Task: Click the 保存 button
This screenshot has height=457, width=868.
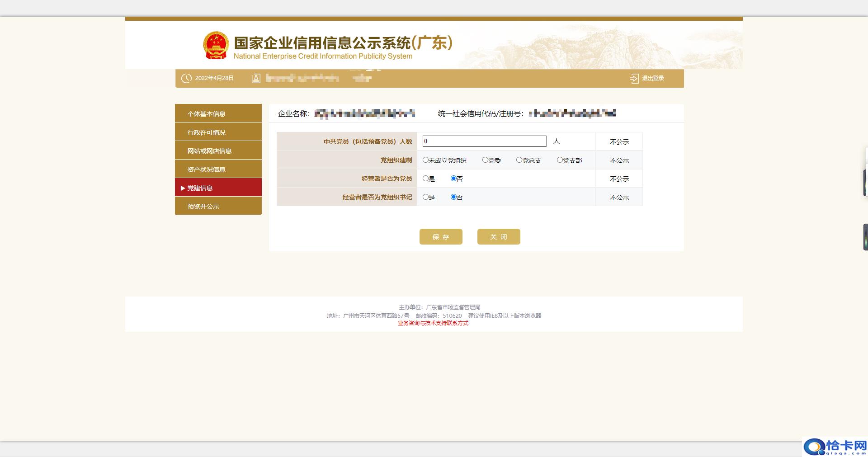Action: [x=441, y=236]
